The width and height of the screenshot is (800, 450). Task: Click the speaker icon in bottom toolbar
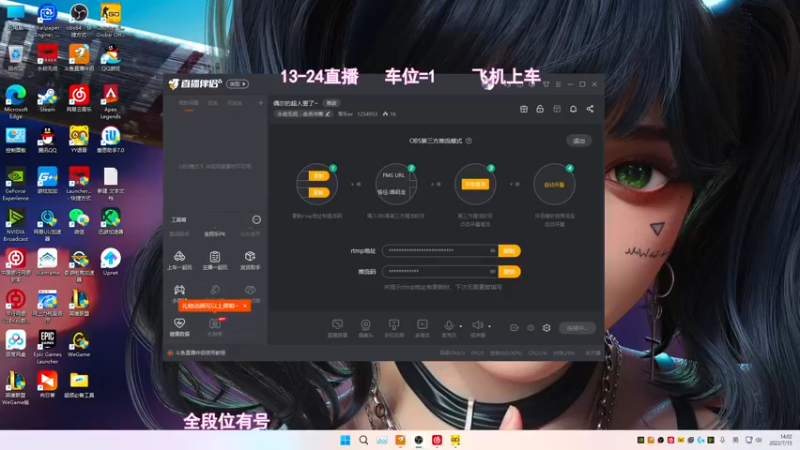coord(477,325)
